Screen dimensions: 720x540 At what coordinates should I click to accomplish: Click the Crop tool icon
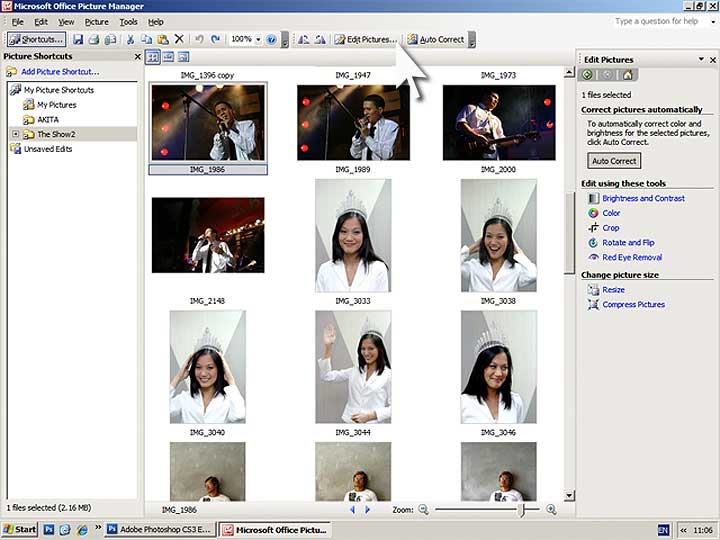(593, 228)
